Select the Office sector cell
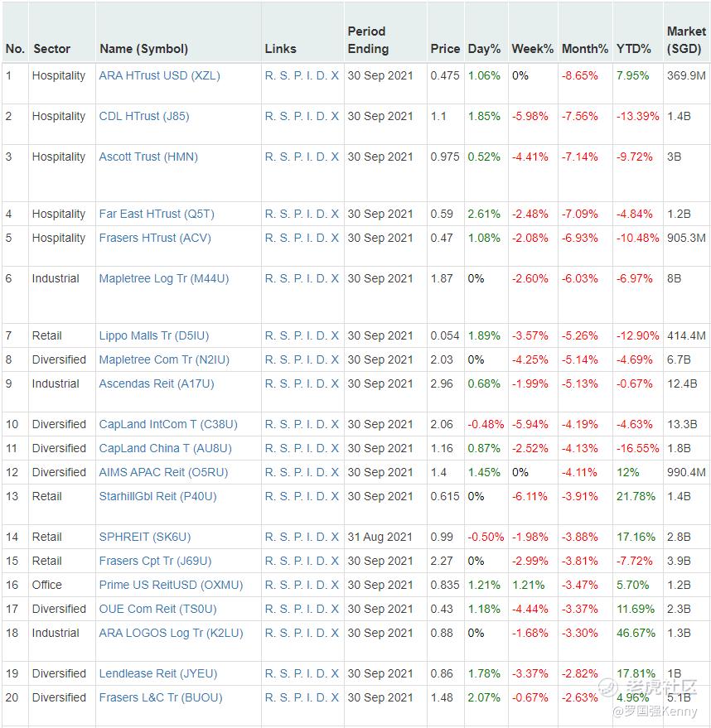This screenshot has width=711, height=728. [47, 585]
